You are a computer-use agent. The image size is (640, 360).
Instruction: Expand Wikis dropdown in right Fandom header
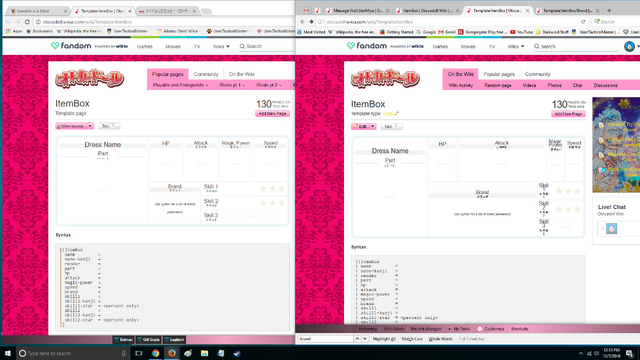516,47
